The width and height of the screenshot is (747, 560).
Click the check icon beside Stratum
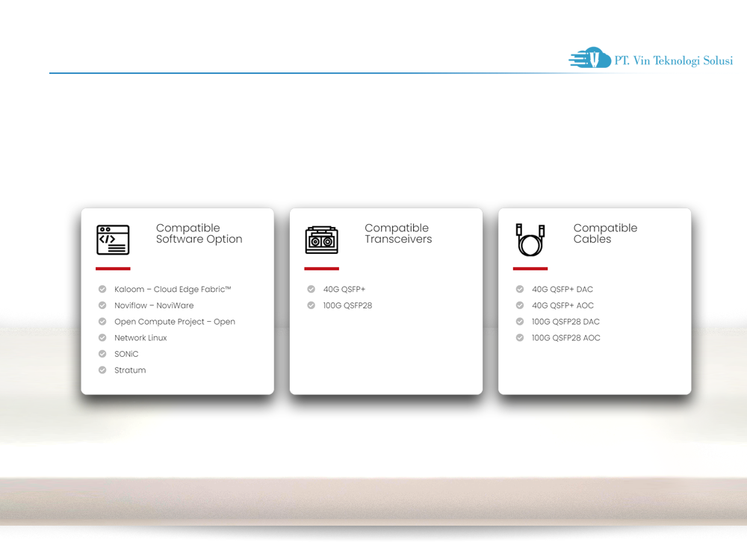(102, 370)
